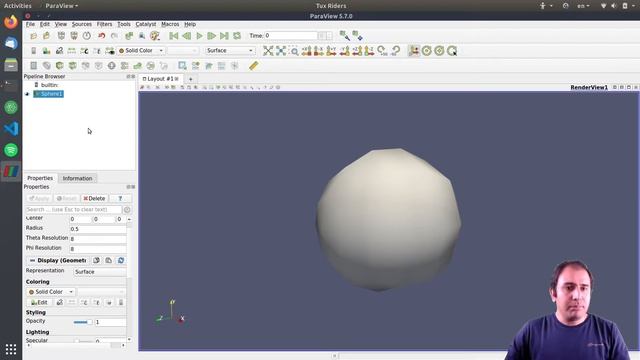Toggle orientation axes visibility icon

tap(413, 51)
